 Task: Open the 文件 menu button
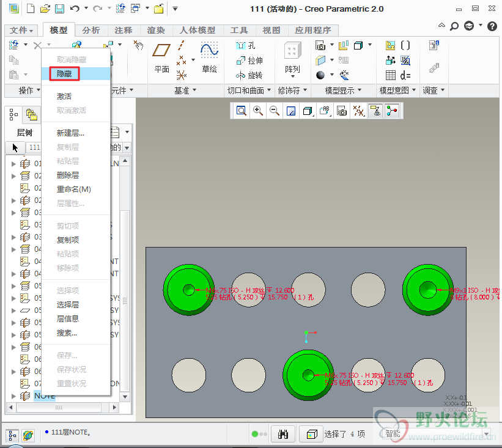21,30
